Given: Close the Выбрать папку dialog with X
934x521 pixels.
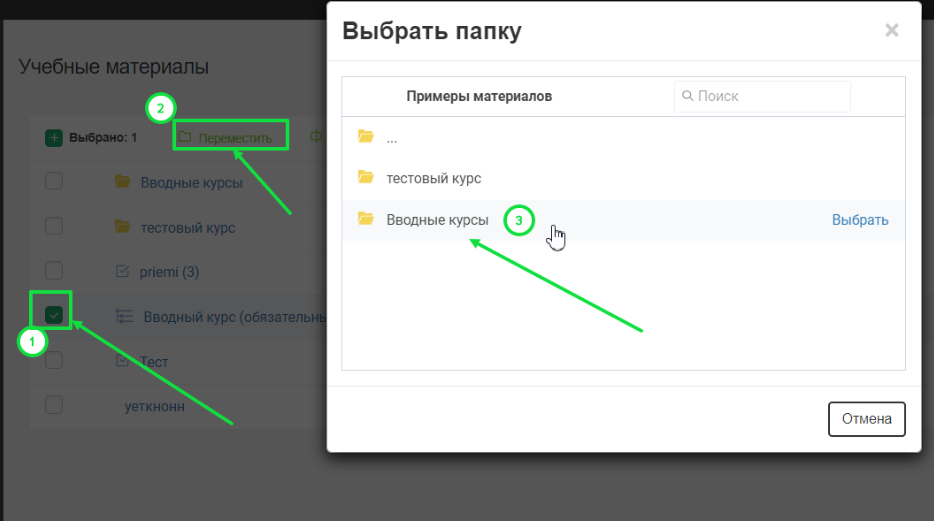Looking at the screenshot, I should click(892, 30).
